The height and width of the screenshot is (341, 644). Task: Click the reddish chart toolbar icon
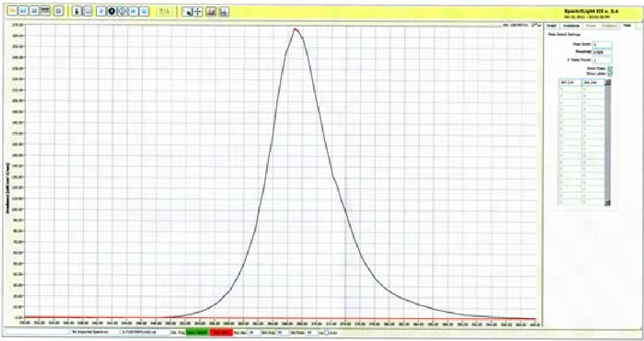211,11
